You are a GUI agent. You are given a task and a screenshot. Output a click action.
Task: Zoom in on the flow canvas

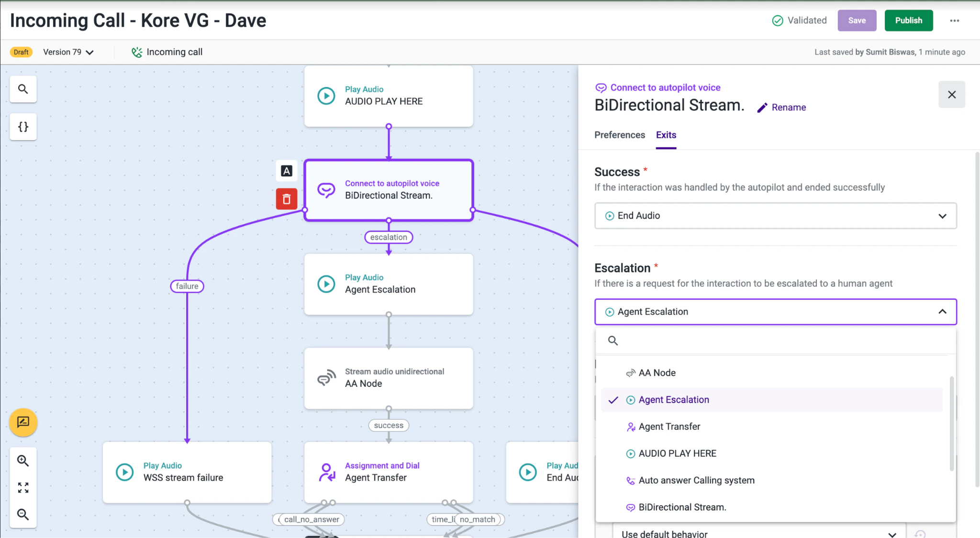pos(22,460)
